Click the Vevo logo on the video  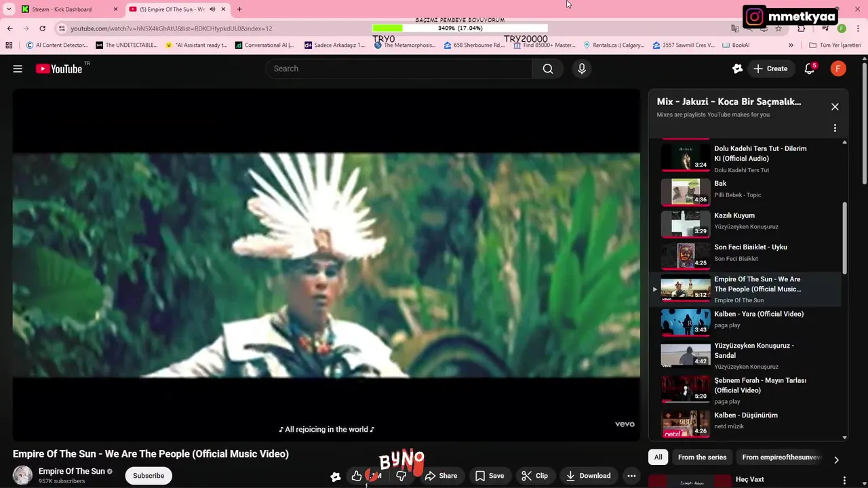pyautogui.click(x=625, y=424)
